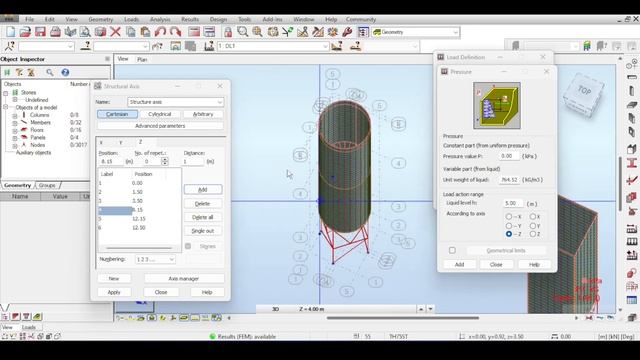Click the load case selection icon beside DL1
The height and width of the screenshot is (360, 640).
(209, 46)
